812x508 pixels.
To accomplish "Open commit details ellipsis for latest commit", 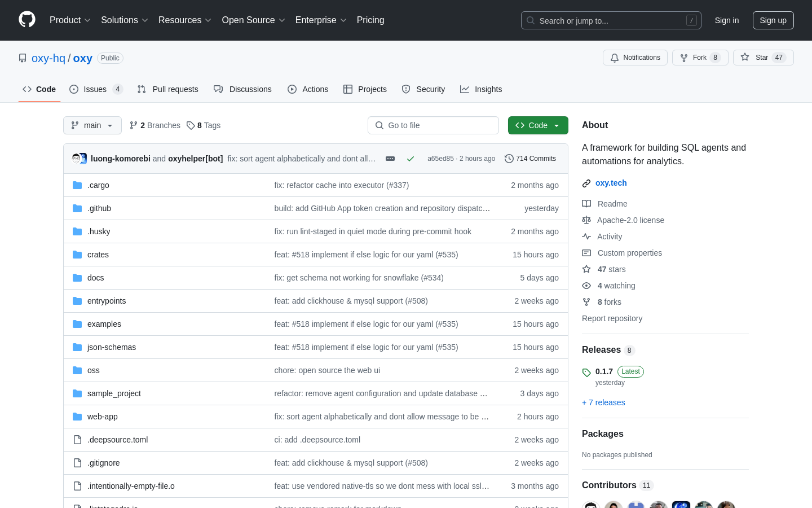I will click(390, 159).
